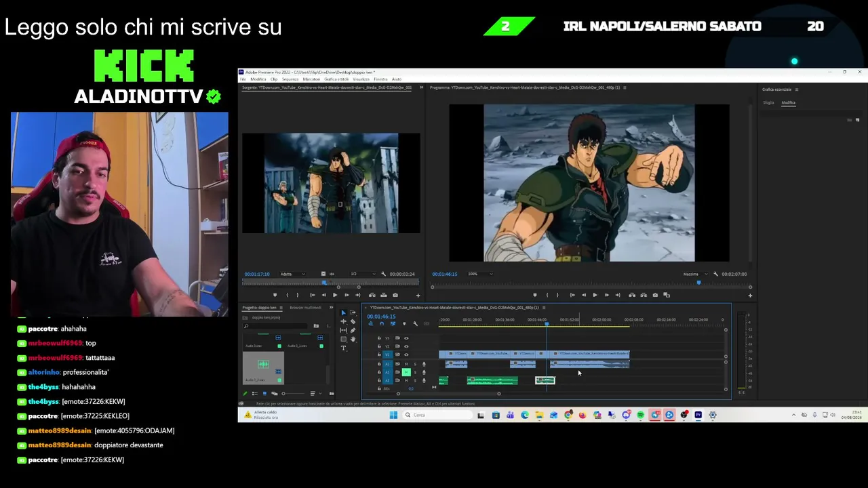Viewport: 868px width, 488px height.
Task: Switch to Sfoglia tab in Essential Graphics
Action: click(768, 103)
